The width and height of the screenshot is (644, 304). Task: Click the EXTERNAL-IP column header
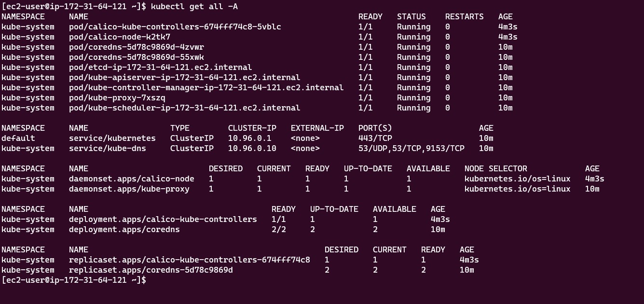pyautogui.click(x=317, y=128)
